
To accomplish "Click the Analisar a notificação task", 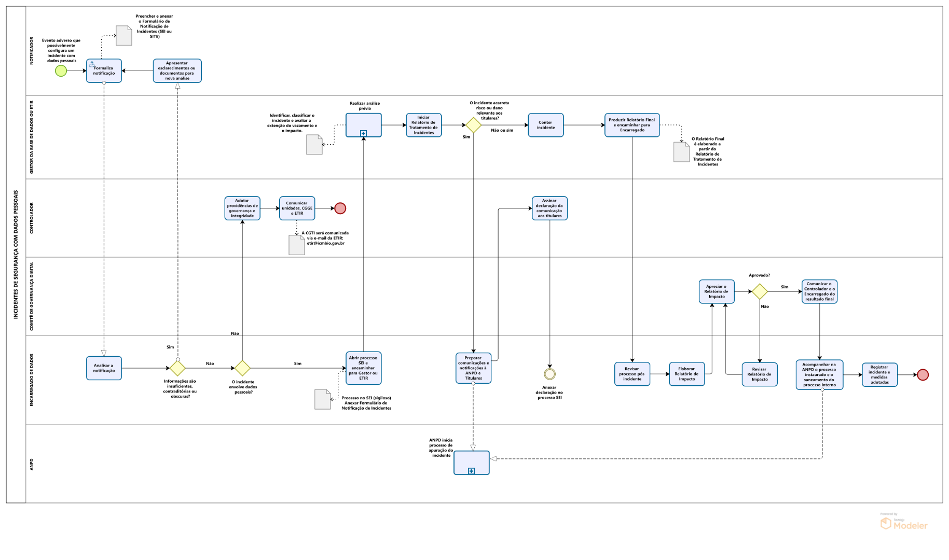I will coord(104,368).
